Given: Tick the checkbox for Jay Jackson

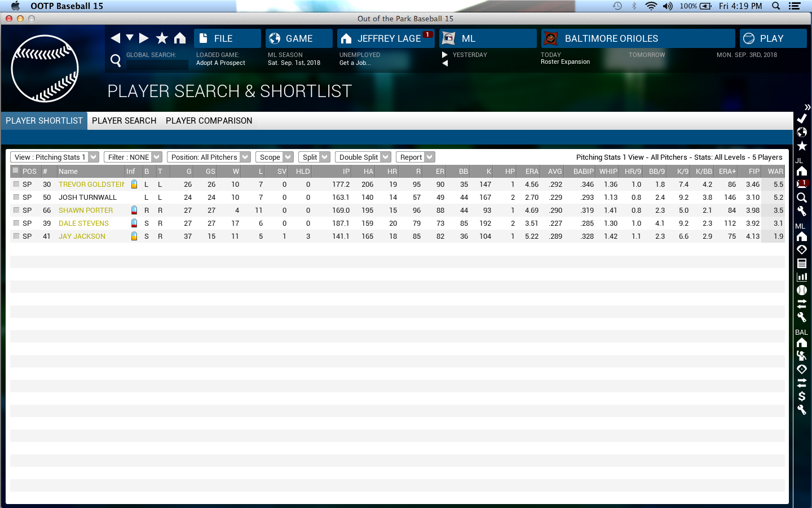Looking at the screenshot, I should click(16, 236).
